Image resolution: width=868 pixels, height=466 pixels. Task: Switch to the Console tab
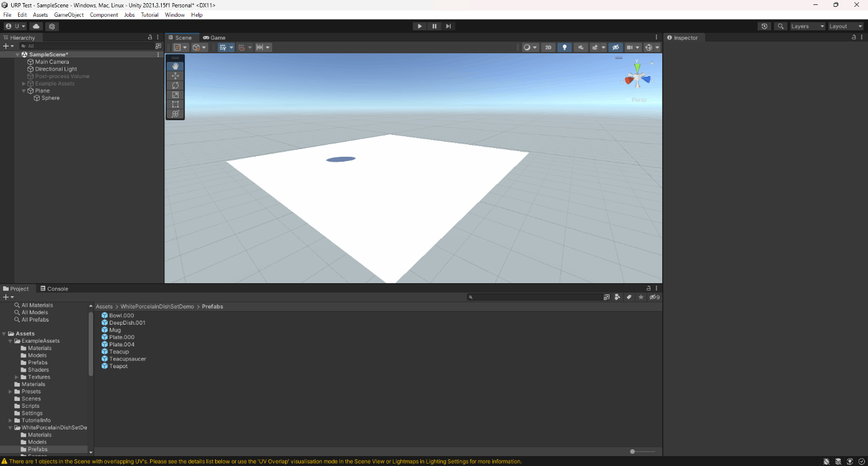54,289
